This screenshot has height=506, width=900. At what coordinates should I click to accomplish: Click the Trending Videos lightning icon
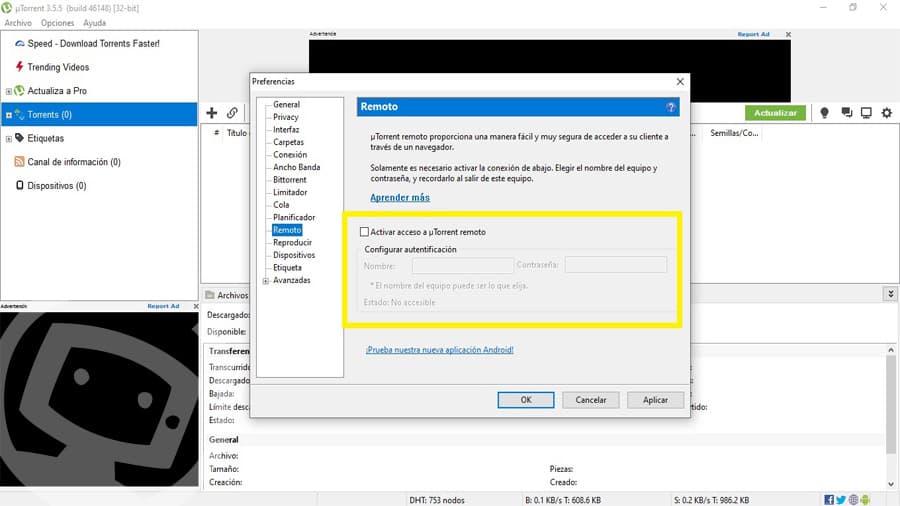[20, 67]
